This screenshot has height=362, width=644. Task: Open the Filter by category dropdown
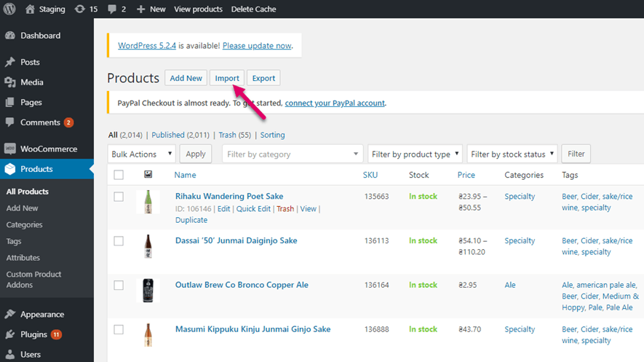pos(293,154)
